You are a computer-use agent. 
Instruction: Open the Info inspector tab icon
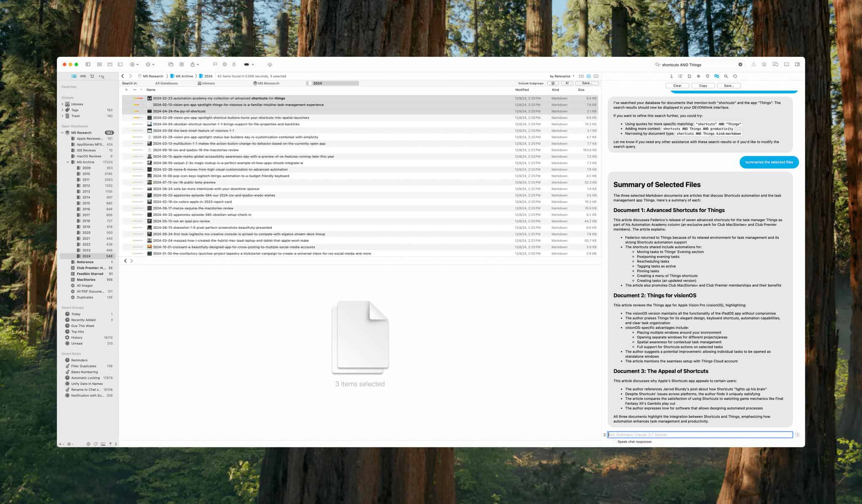click(671, 76)
